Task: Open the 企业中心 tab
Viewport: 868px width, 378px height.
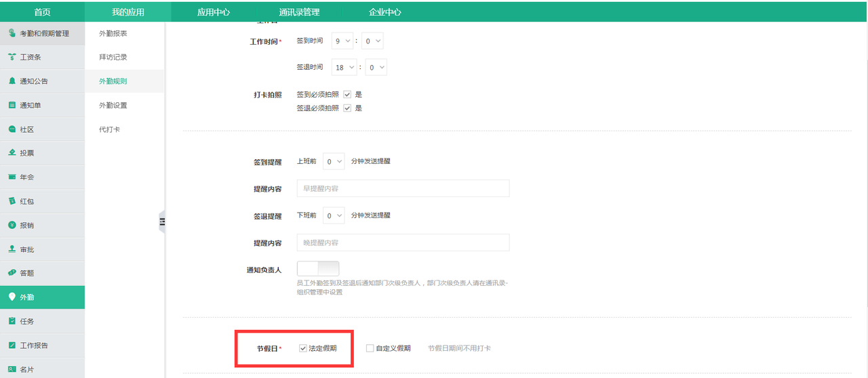Action: pos(384,12)
